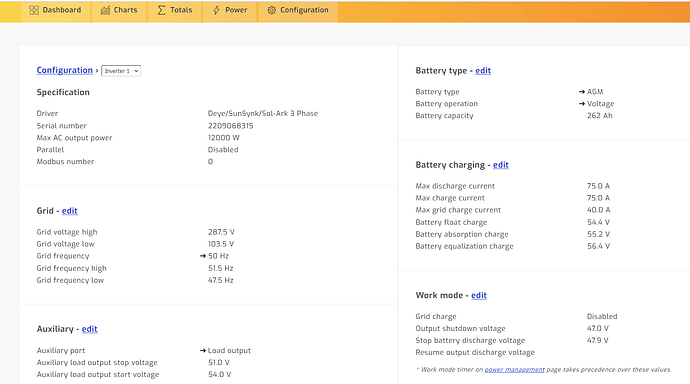Image resolution: width=690 pixels, height=384 pixels.
Task: Edit the Auxiliary settings
Action: tap(89, 329)
